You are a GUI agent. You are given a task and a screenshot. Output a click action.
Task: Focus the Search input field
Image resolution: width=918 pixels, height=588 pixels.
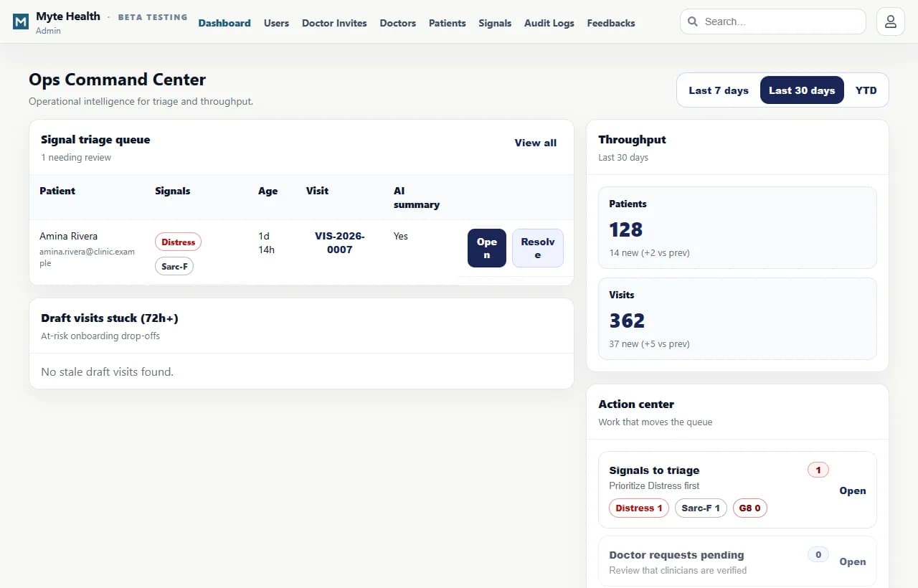[x=772, y=22]
